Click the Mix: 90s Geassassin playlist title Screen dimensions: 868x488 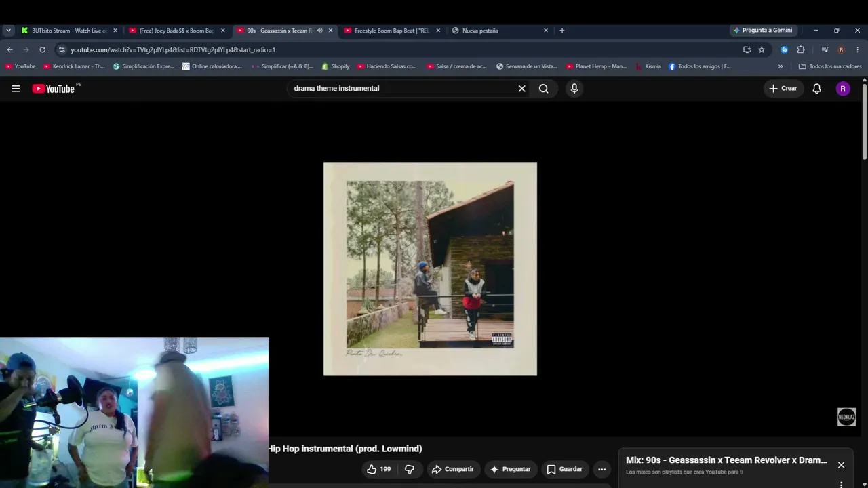pyautogui.click(x=726, y=460)
